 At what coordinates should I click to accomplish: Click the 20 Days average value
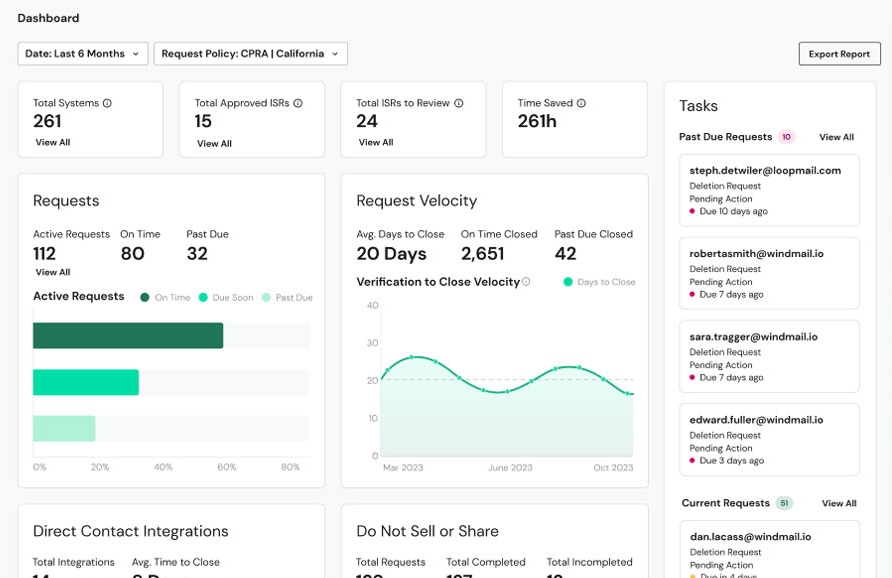point(391,254)
